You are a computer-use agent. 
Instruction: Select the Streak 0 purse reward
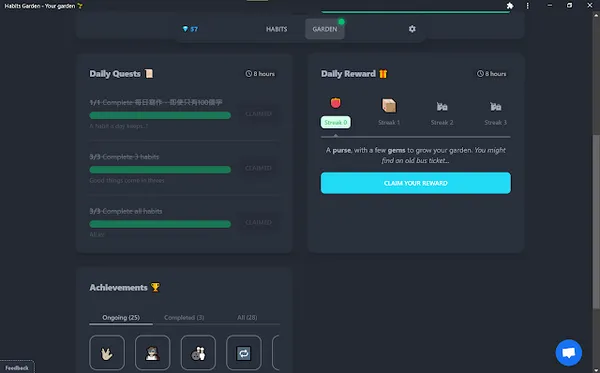tap(336, 112)
